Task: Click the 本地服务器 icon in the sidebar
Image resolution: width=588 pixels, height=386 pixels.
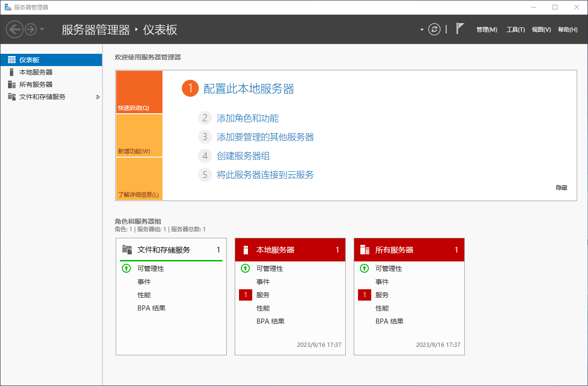Action: (12, 72)
